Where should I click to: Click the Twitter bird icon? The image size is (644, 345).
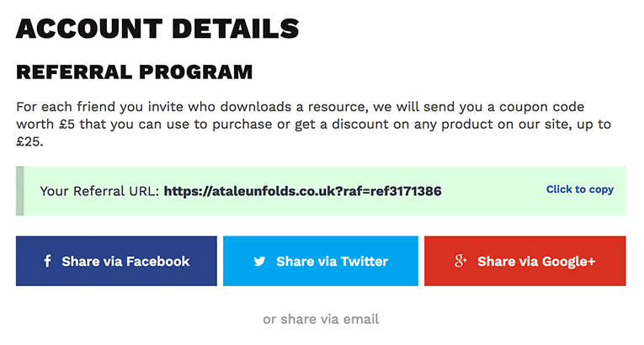[x=259, y=261]
